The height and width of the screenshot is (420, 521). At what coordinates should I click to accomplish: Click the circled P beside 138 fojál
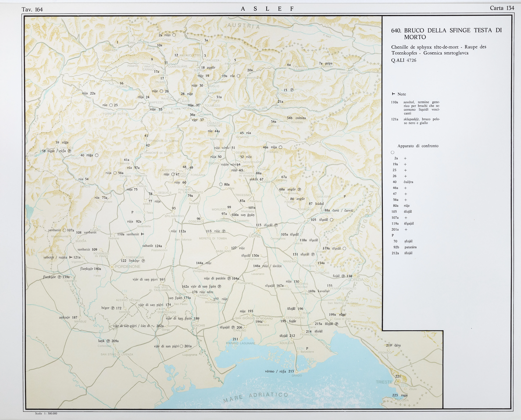click(343, 276)
